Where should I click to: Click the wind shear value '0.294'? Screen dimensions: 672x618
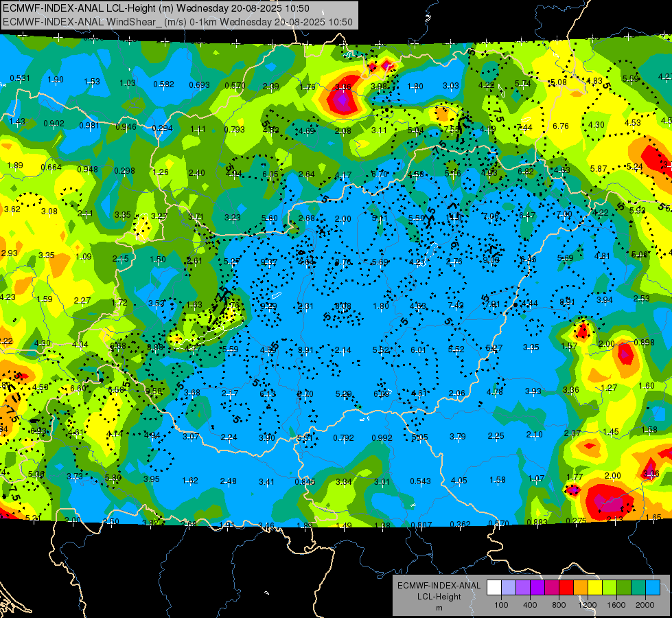(x=162, y=128)
